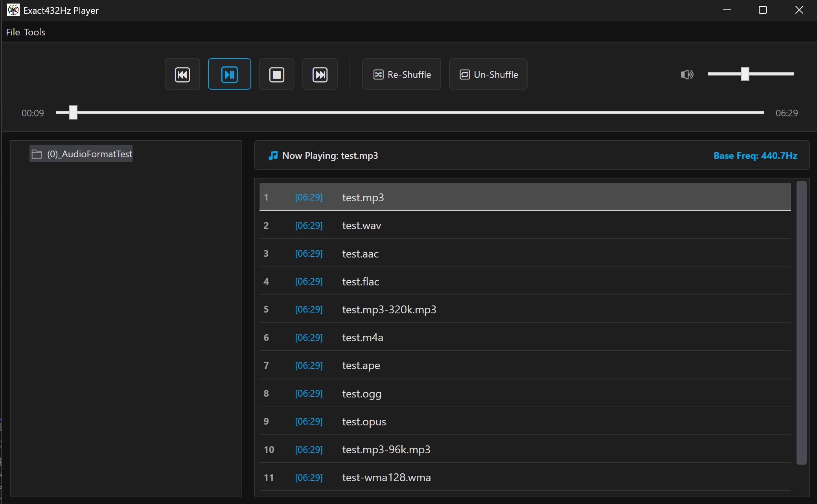Select track test.wav
The height and width of the screenshot is (504, 817).
point(525,225)
